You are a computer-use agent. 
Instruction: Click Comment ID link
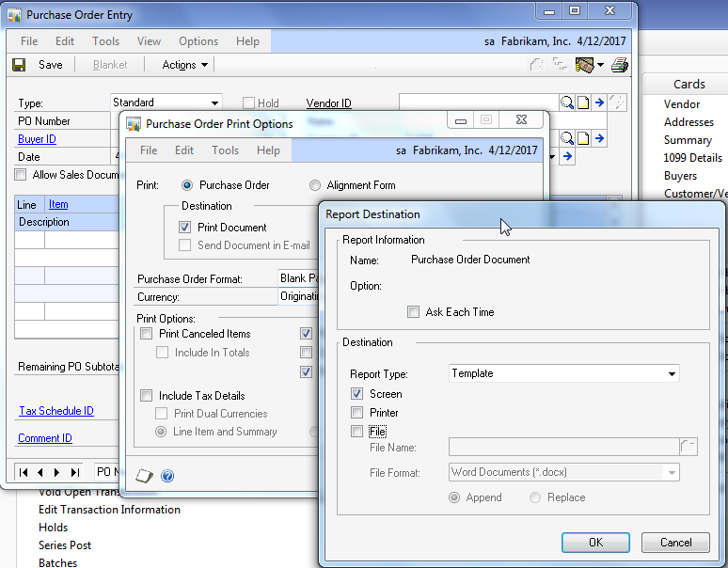coord(44,438)
